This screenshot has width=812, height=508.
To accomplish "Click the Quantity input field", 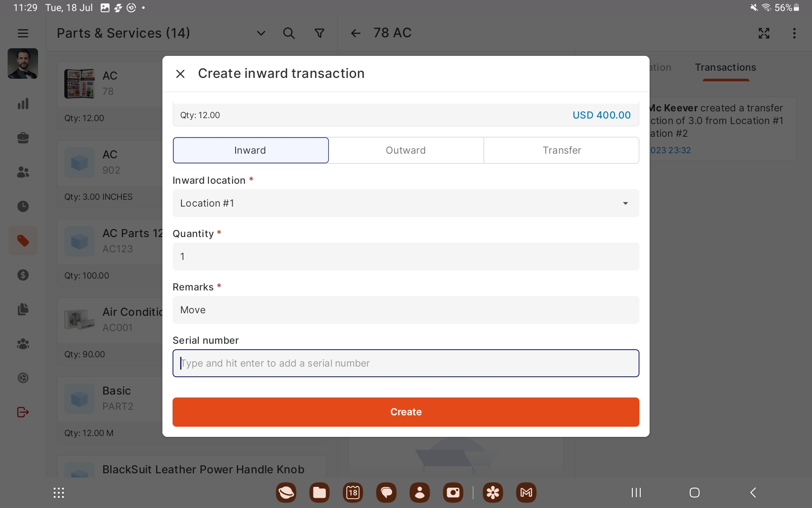I will pos(406,257).
